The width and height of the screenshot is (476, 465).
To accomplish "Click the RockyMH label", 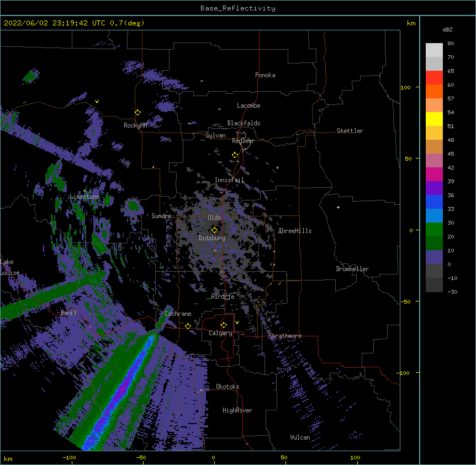I will (135, 125).
